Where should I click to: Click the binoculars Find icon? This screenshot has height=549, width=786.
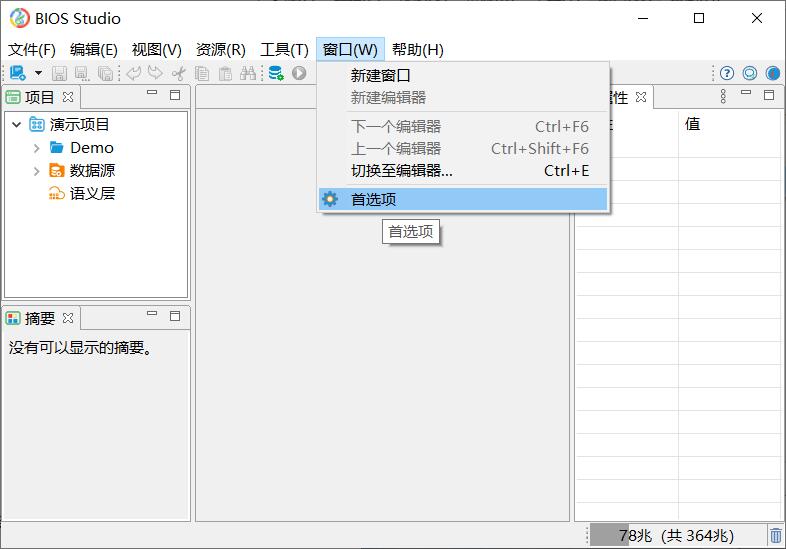tap(248, 73)
